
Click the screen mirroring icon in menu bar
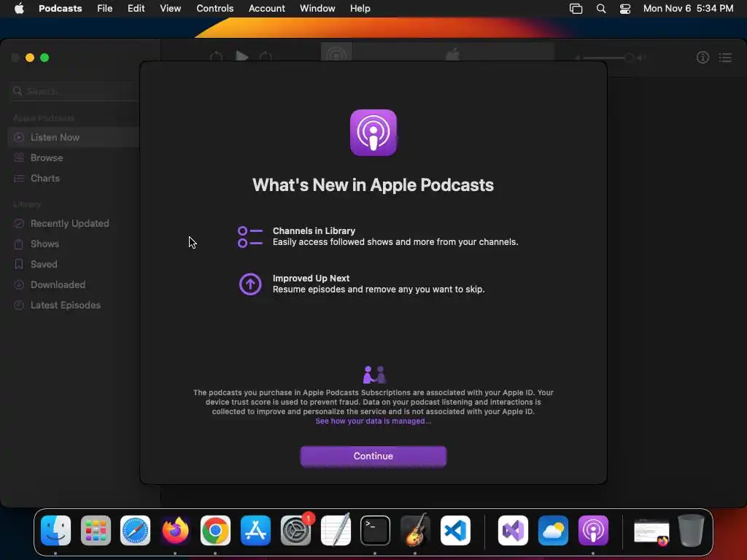tap(576, 9)
